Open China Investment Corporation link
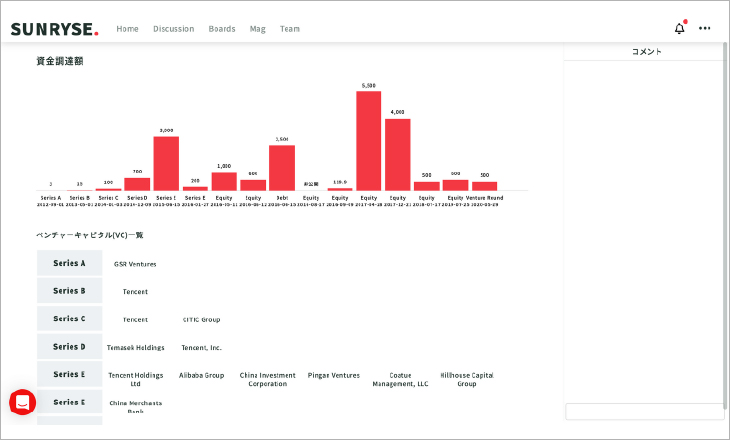This screenshot has width=730, height=440. click(268, 379)
